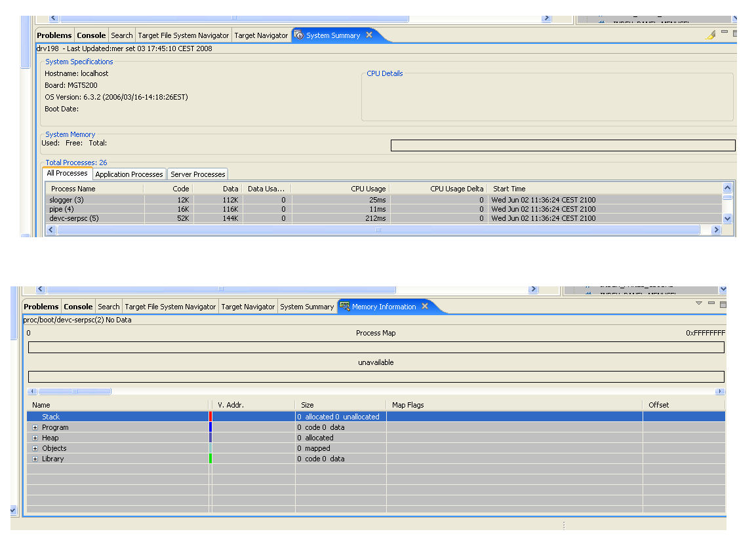The width and height of the screenshot is (756, 536).
Task: Switch to the Server Processes tab
Action: click(x=197, y=174)
